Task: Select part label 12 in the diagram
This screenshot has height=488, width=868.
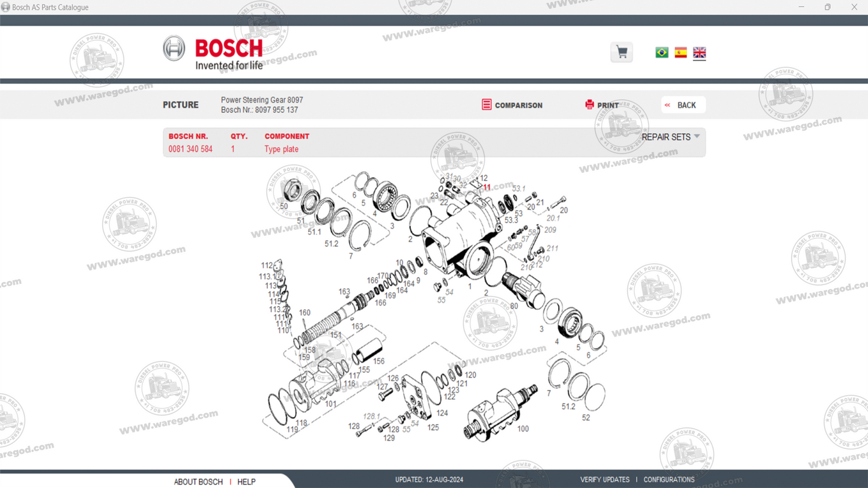Action: (x=484, y=178)
